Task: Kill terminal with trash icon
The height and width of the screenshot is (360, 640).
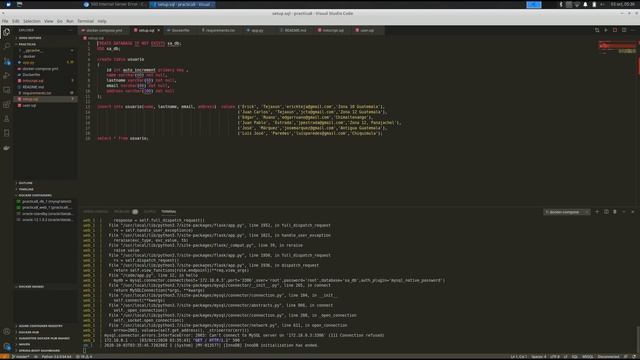Action: pos(615,212)
